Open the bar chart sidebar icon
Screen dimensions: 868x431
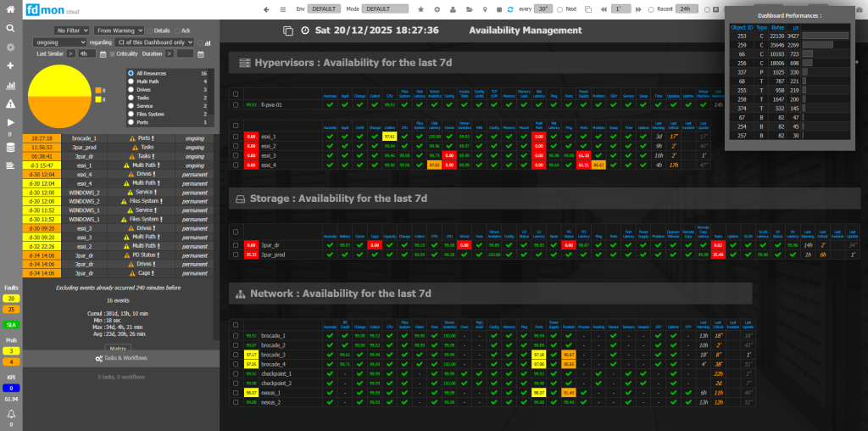coord(10,85)
